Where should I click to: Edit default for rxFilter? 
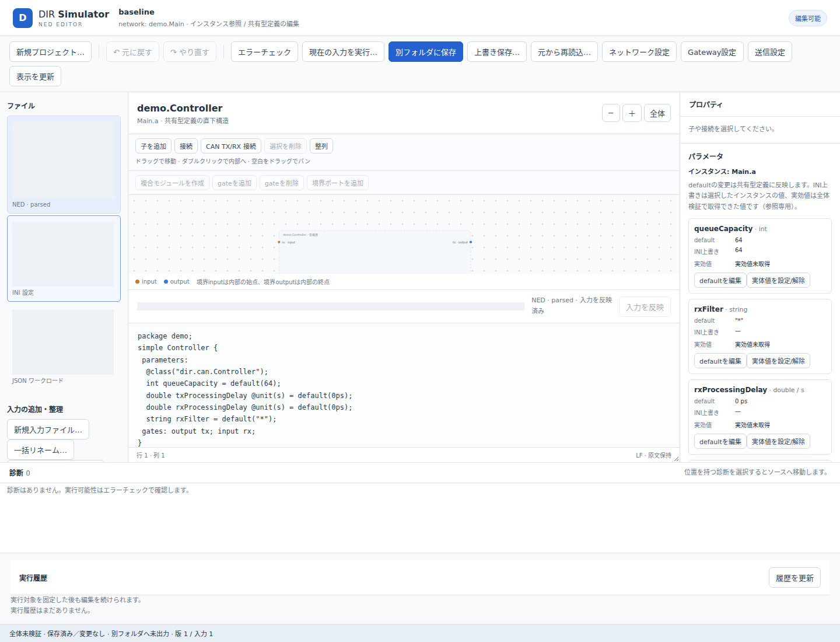click(720, 361)
